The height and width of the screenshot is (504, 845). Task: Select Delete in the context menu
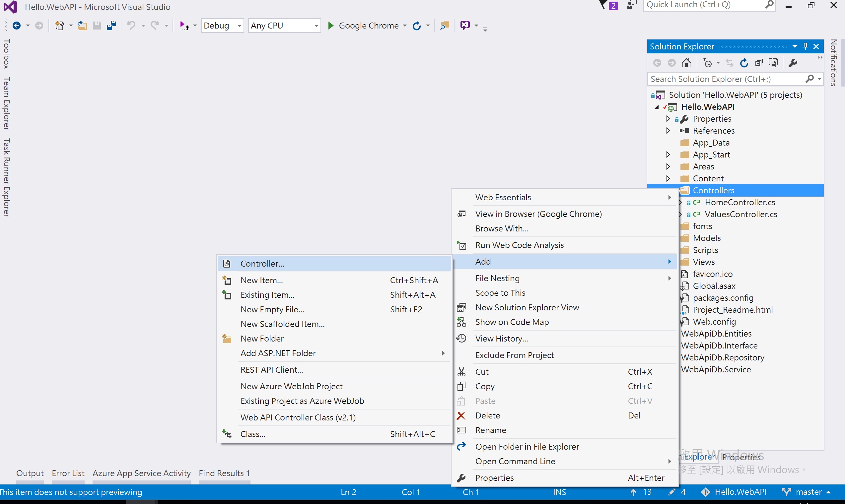click(565, 415)
